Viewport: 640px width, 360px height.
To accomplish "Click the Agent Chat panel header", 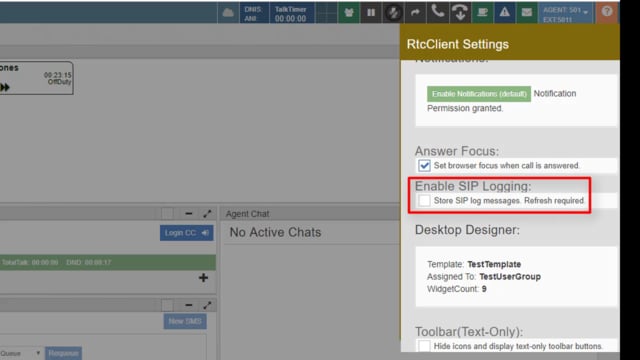I will point(310,213).
